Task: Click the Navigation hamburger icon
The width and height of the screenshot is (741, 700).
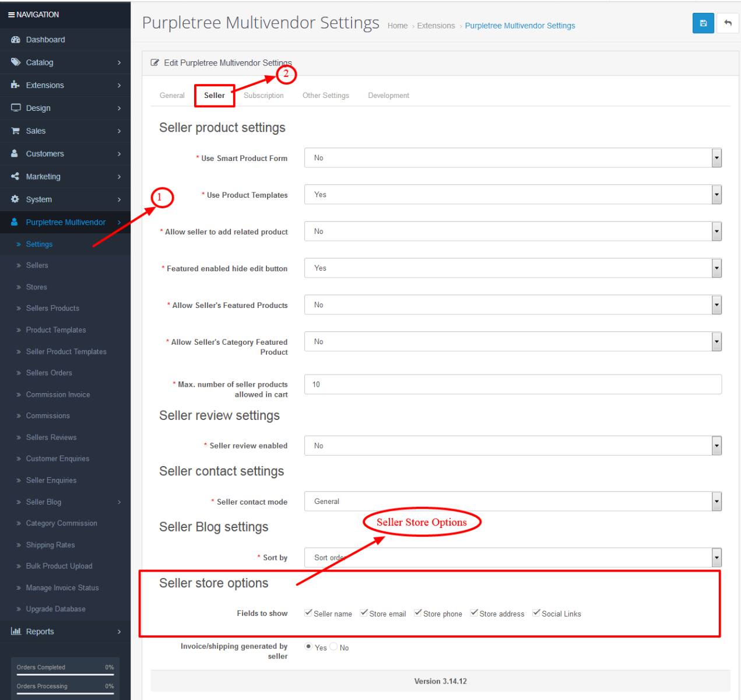Action: point(11,15)
